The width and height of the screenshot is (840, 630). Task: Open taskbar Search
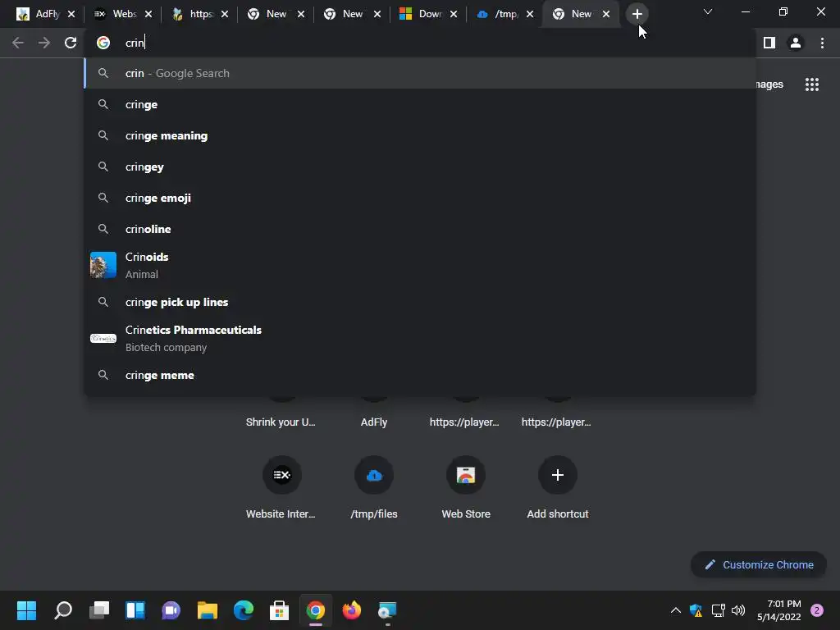pyautogui.click(x=63, y=609)
